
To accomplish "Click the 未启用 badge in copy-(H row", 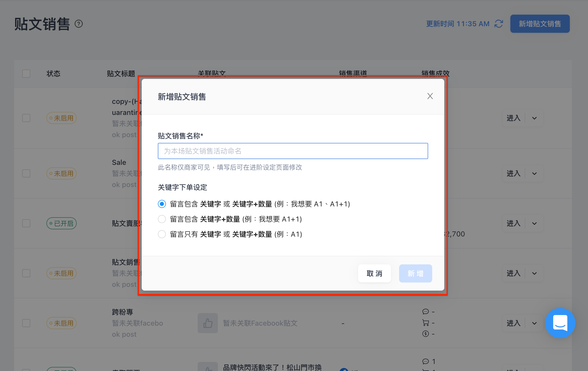I will (x=62, y=118).
